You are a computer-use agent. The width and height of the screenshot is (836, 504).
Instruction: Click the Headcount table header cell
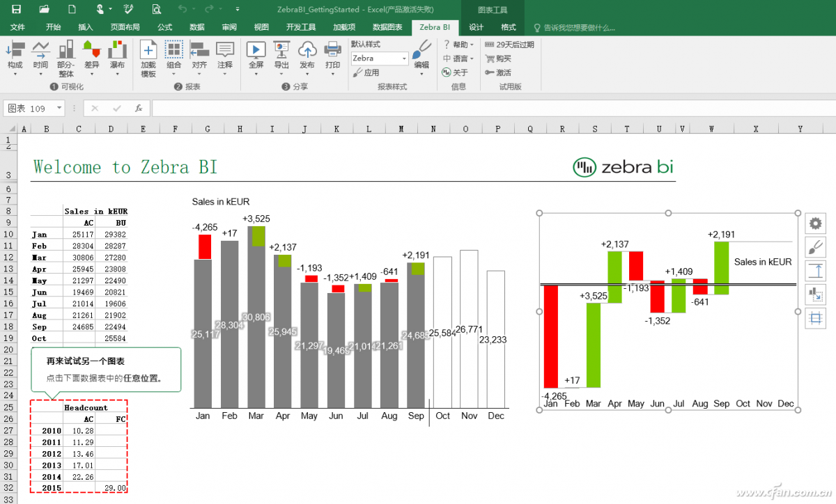[x=86, y=407]
